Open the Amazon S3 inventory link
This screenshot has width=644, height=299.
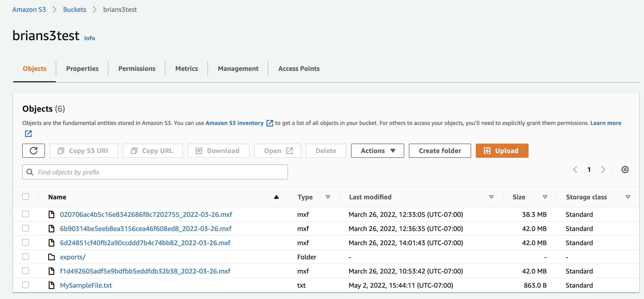(235, 123)
